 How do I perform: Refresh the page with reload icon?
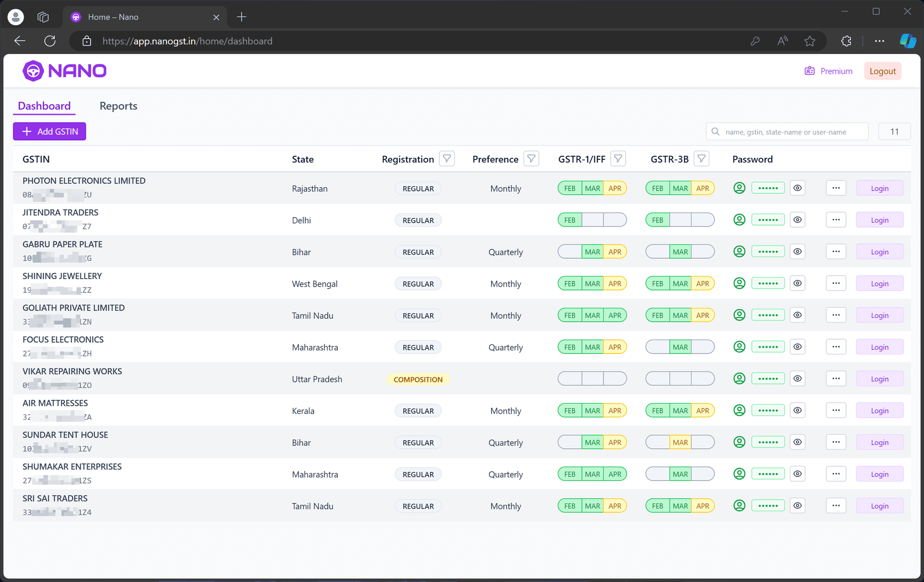pos(50,41)
